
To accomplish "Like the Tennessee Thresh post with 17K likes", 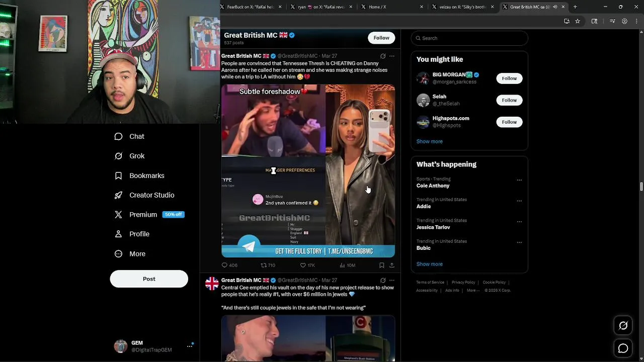I will tap(307, 265).
